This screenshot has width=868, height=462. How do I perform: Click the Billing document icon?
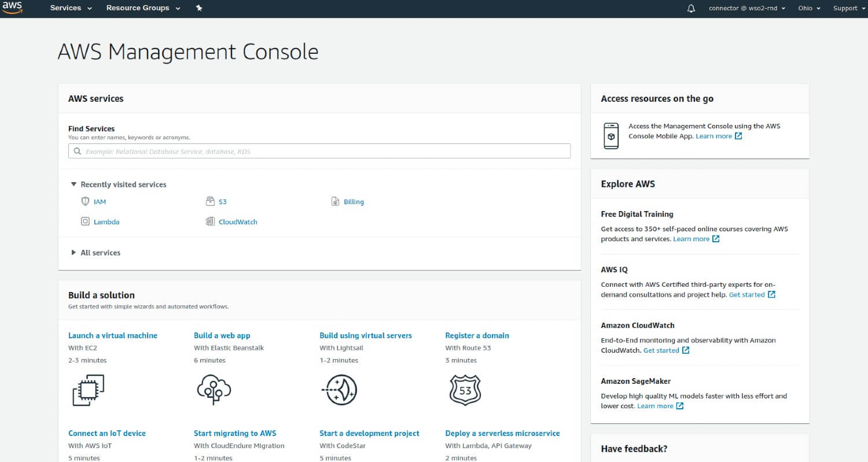point(335,202)
